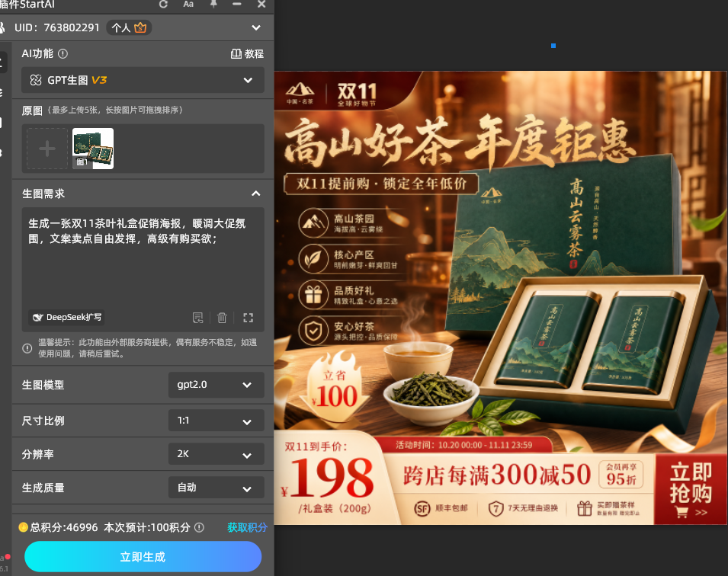Open the prompt template icon
The image size is (728, 576).
(x=197, y=318)
